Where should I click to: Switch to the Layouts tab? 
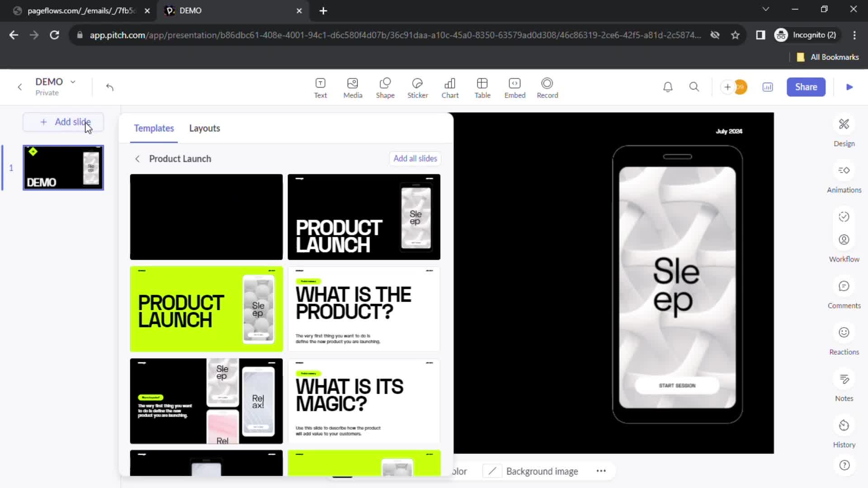pyautogui.click(x=205, y=127)
